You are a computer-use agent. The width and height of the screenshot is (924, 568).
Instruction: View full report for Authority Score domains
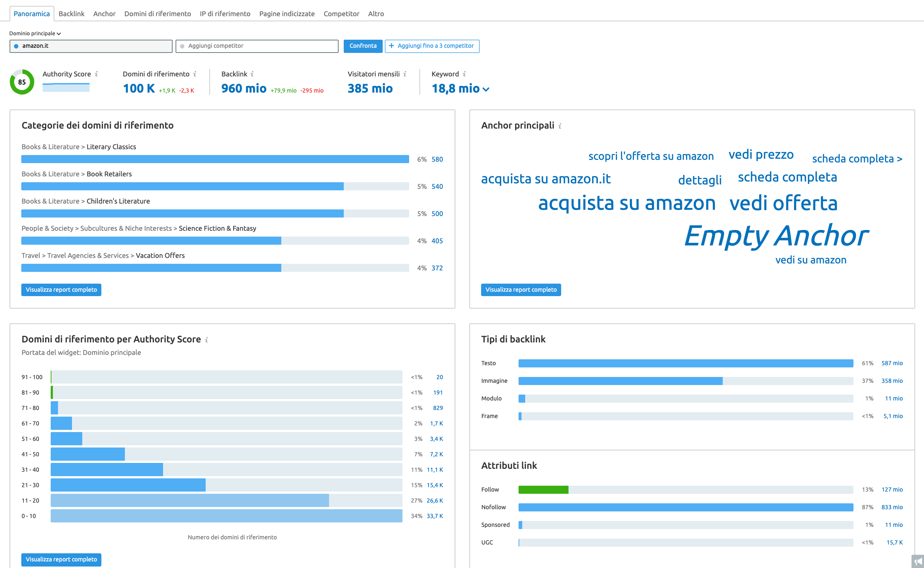[x=61, y=559]
